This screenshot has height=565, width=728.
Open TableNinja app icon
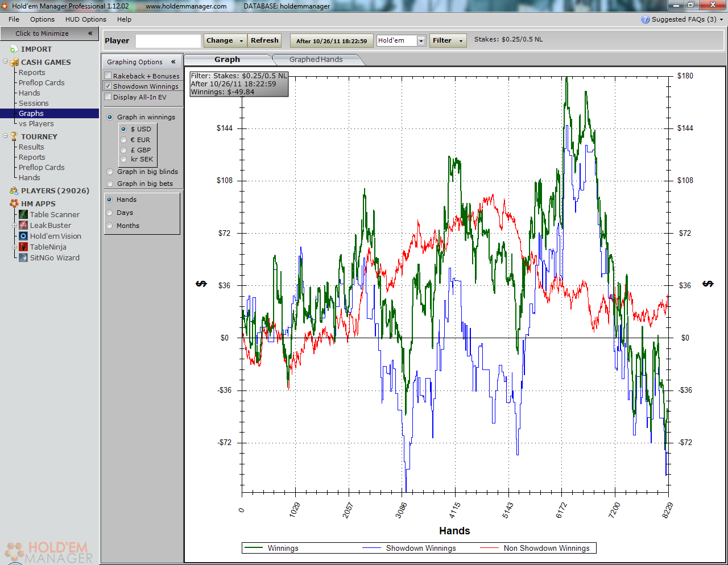23,247
